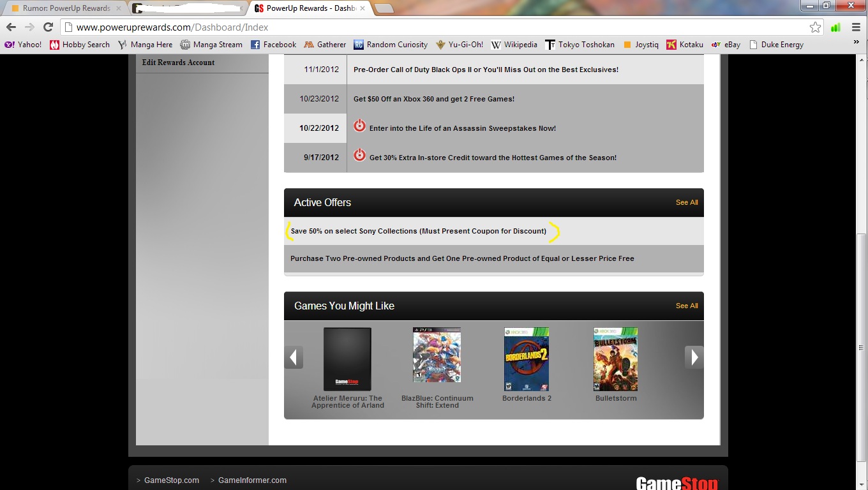Open the Hobby Search bookmark
This screenshot has height=490, width=868.
click(80, 45)
